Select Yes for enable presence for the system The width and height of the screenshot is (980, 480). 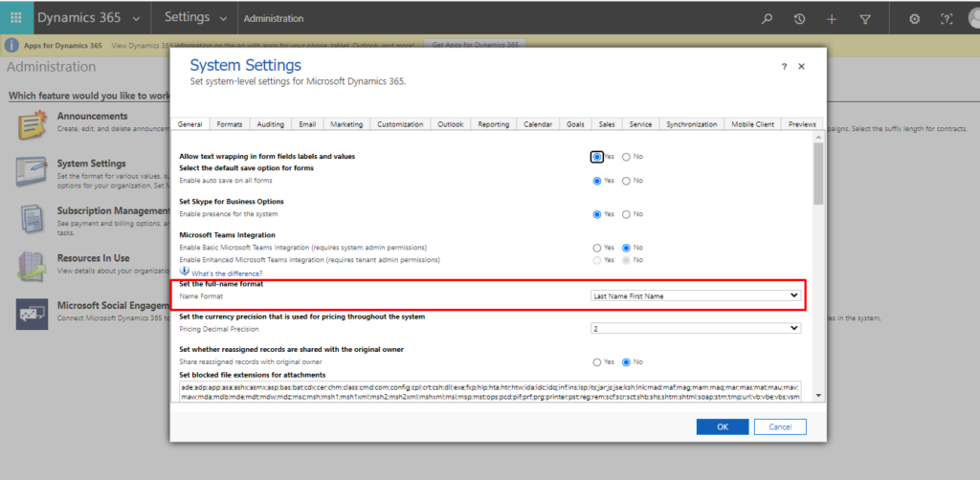[597, 214]
